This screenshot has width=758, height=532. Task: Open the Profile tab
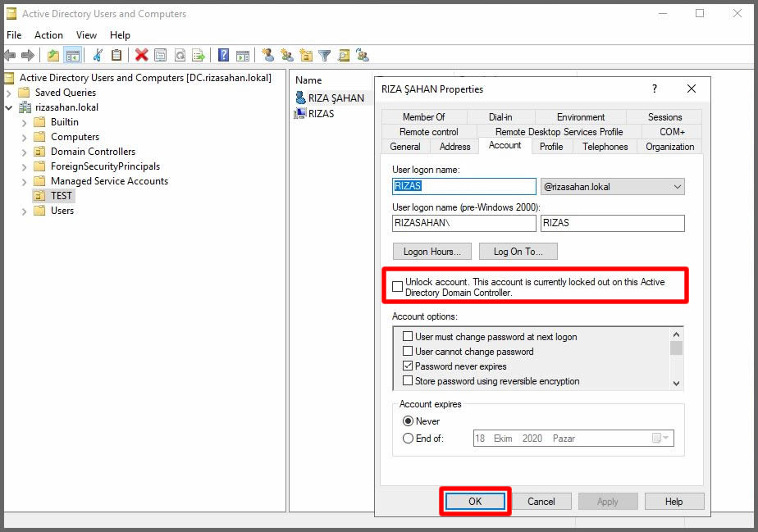point(551,147)
